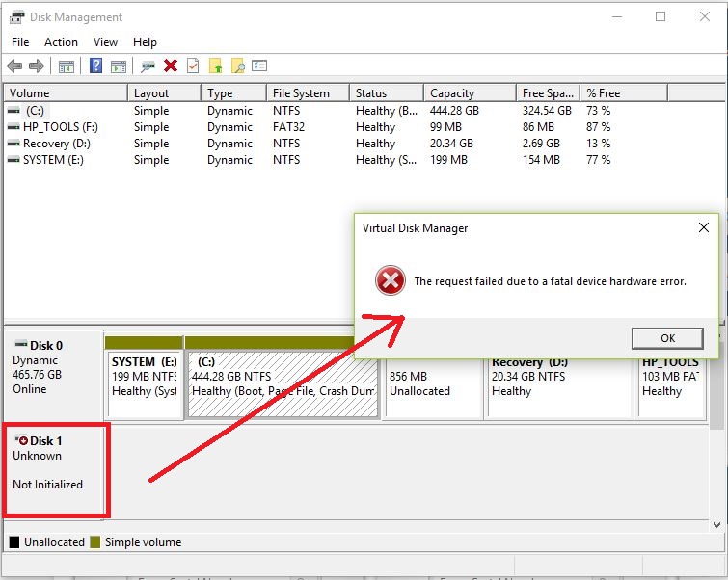Screen dimensions: 728x580
Task: Click the Disk 1 red error disk icon
Action: 21,439
